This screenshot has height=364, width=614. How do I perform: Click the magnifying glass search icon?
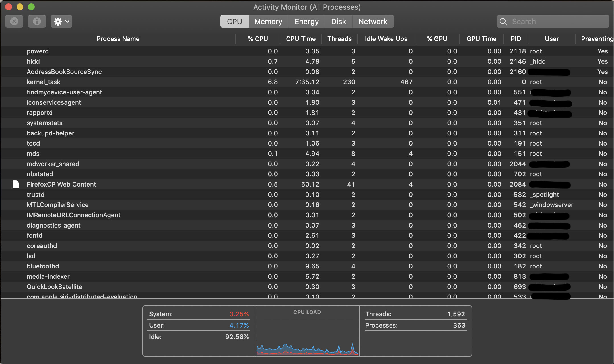click(x=503, y=22)
